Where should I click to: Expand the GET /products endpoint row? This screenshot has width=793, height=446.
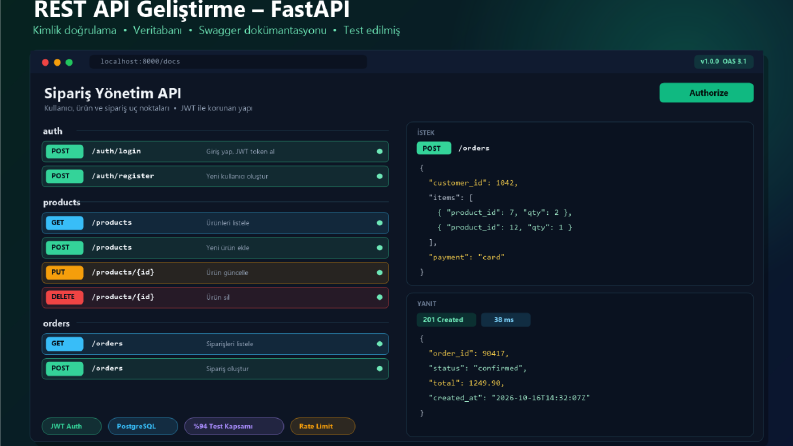(x=215, y=222)
